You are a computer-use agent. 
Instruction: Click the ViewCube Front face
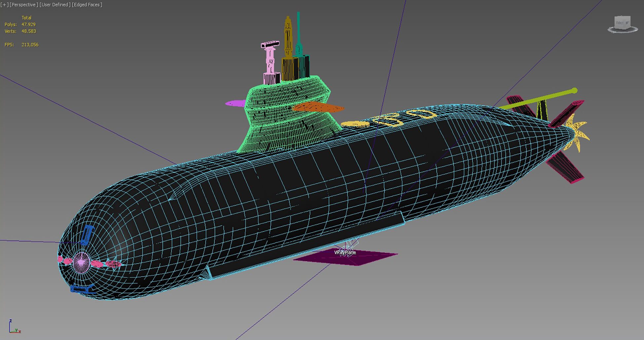coord(622,23)
